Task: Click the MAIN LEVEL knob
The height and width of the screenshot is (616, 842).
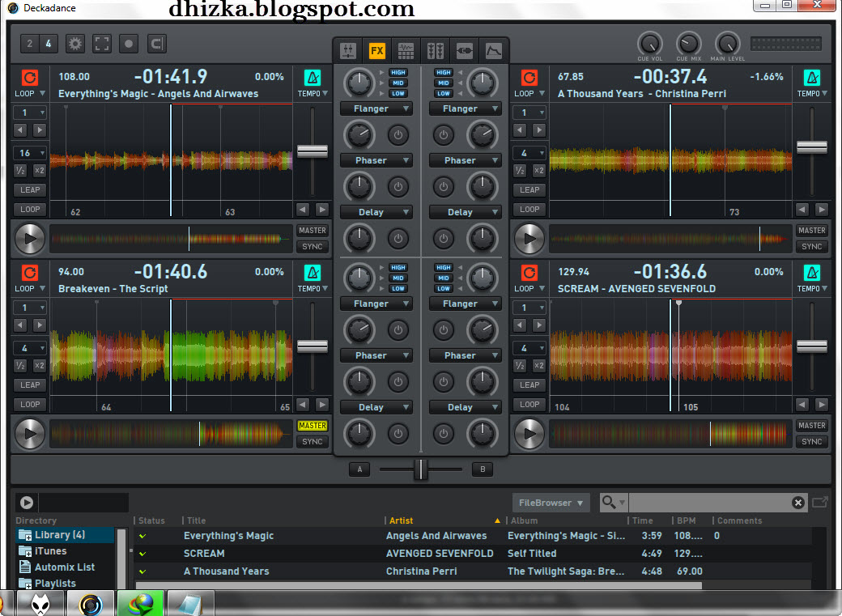Action: 727,44
